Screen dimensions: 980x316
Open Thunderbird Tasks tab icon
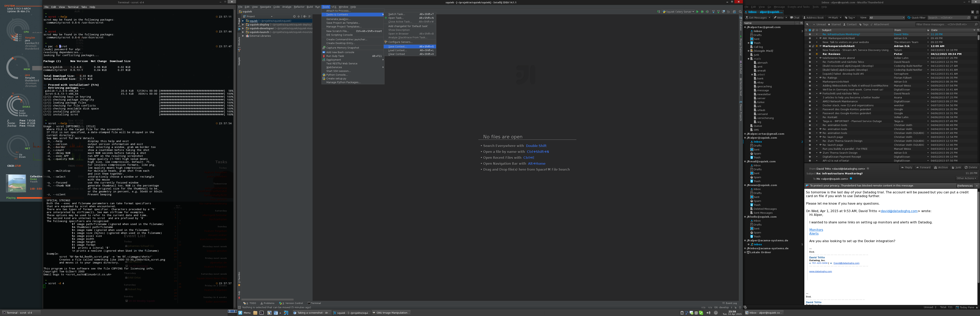tap(977, 12)
